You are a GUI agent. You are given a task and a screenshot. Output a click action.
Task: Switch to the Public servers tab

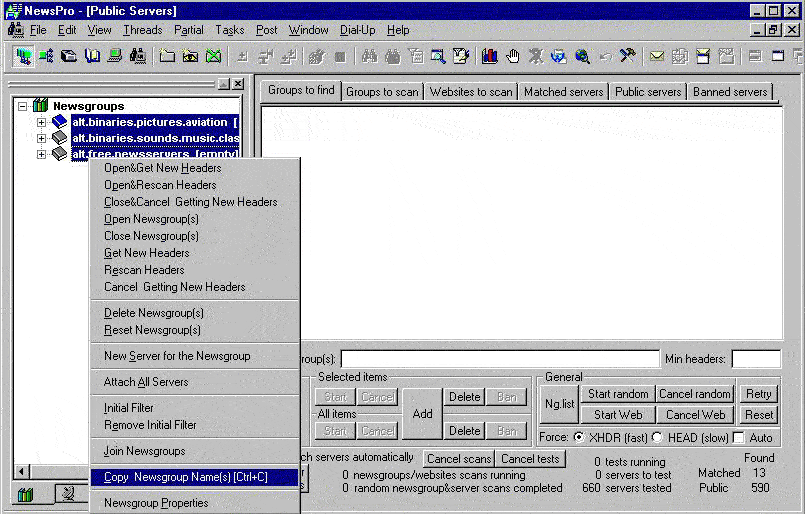point(648,92)
